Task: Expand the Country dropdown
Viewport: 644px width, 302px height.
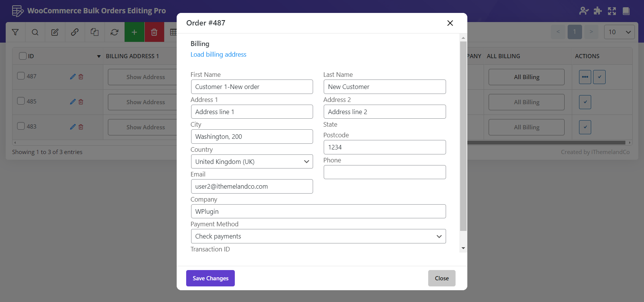Action: 252,162
